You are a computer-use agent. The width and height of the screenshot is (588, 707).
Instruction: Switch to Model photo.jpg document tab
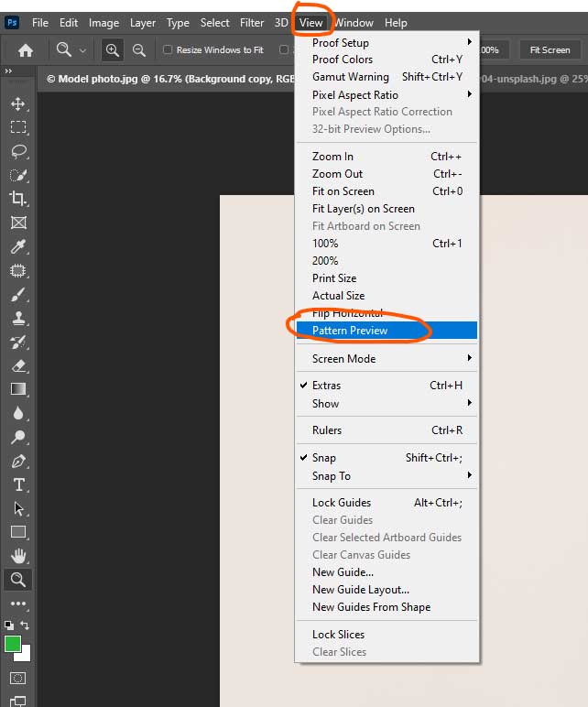(169, 79)
